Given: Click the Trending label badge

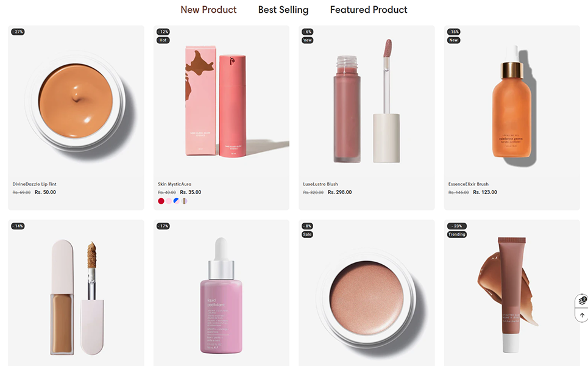Looking at the screenshot, I should pyautogui.click(x=456, y=234).
